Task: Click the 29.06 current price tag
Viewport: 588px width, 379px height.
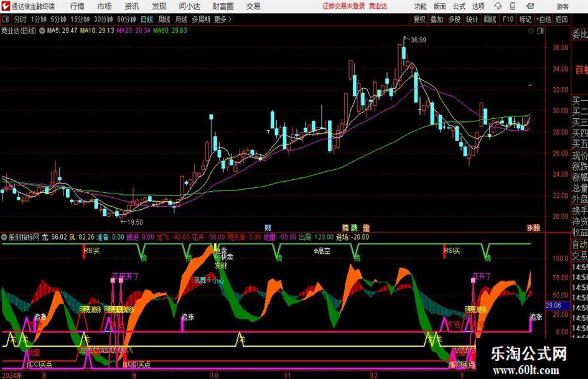Action: (554, 306)
